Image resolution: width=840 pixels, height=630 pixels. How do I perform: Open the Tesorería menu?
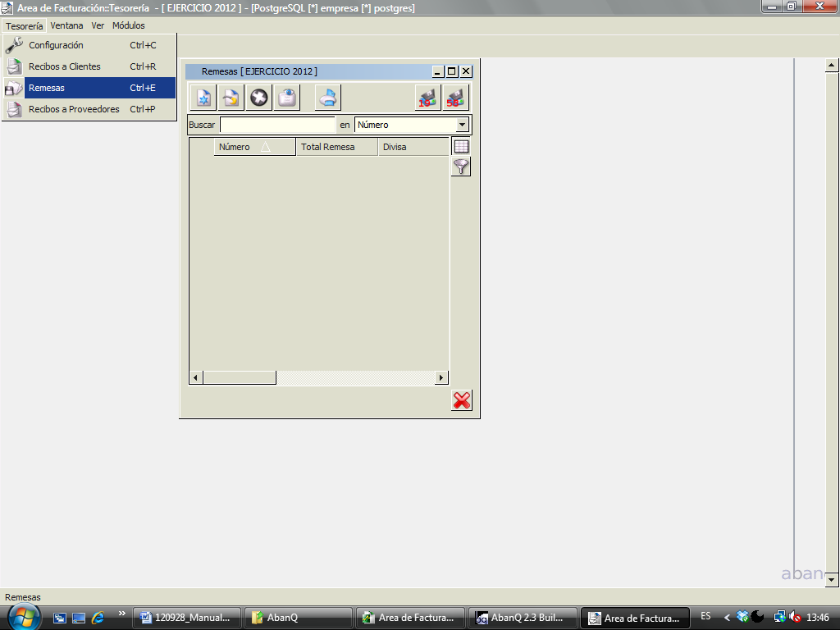tap(24, 25)
